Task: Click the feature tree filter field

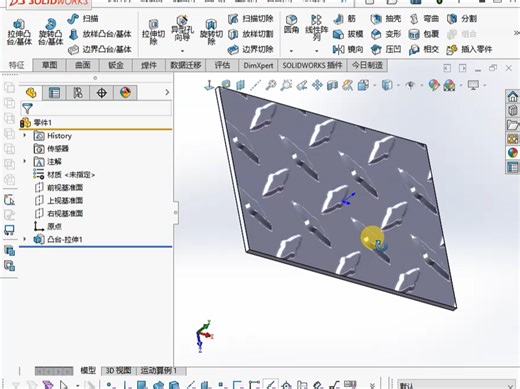Action: 96,108
